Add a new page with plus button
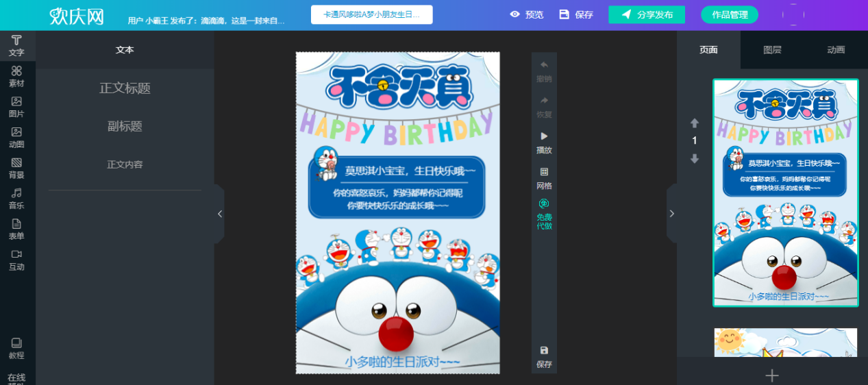This screenshot has width=868, height=385. [x=772, y=375]
